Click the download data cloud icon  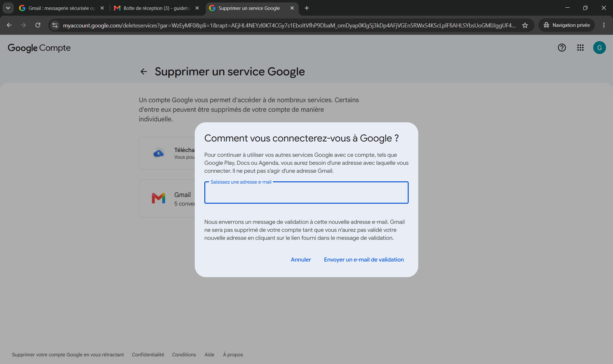coord(158,154)
